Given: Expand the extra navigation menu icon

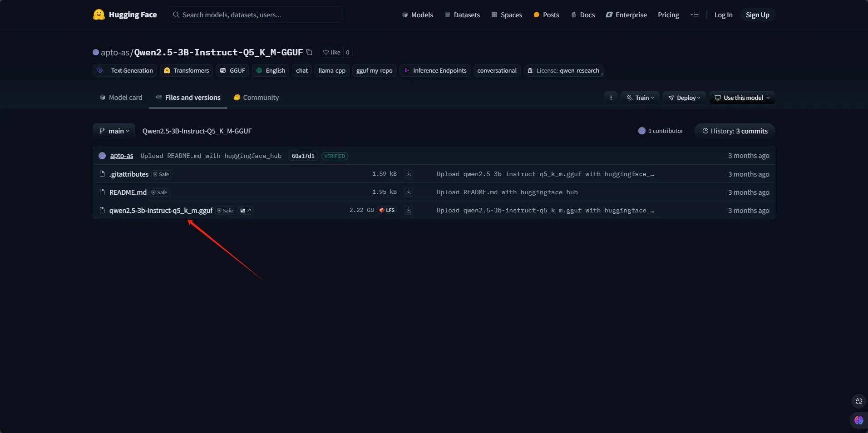Looking at the screenshot, I should pyautogui.click(x=695, y=15).
